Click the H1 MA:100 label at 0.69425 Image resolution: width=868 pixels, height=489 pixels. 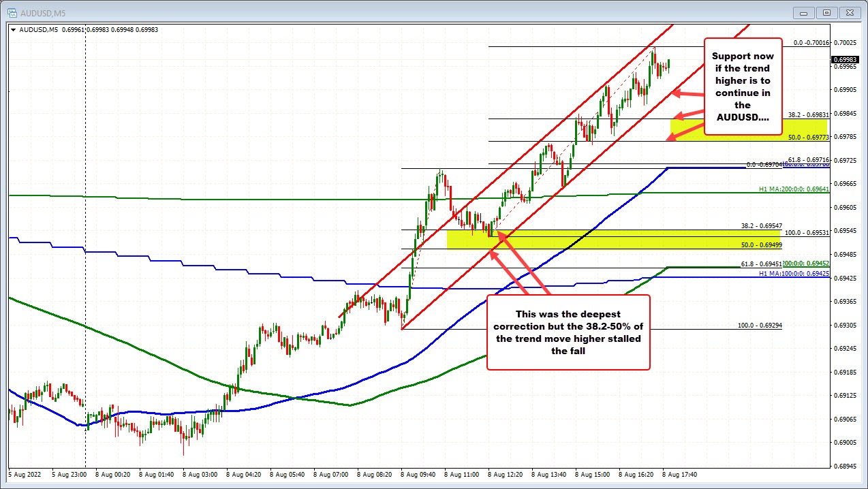pos(802,273)
